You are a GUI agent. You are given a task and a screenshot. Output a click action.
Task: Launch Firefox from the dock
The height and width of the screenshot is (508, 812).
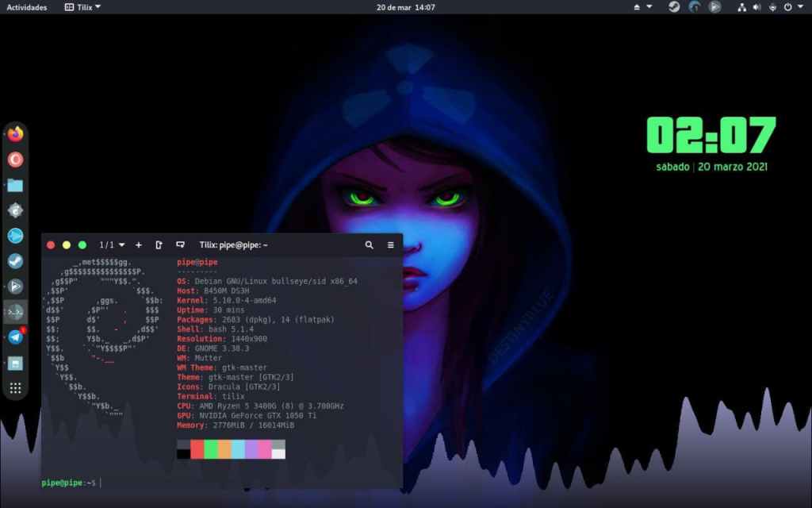tap(15, 133)
